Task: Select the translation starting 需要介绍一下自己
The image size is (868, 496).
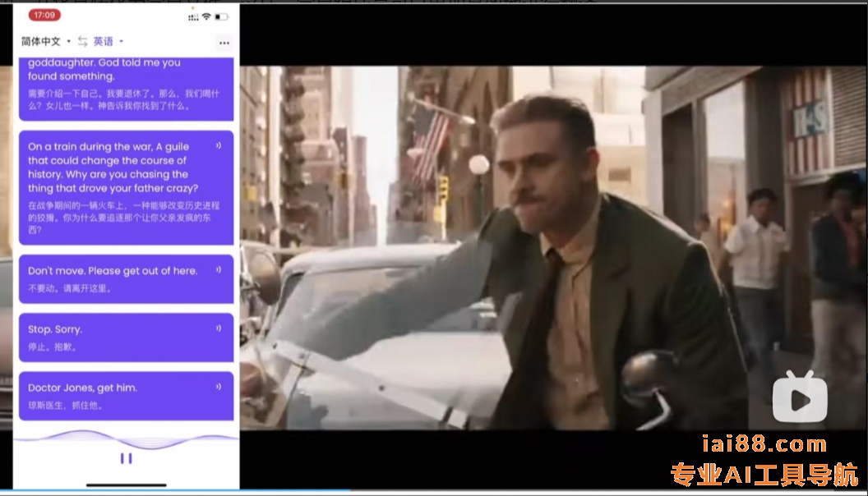Action: pos(124,99)
